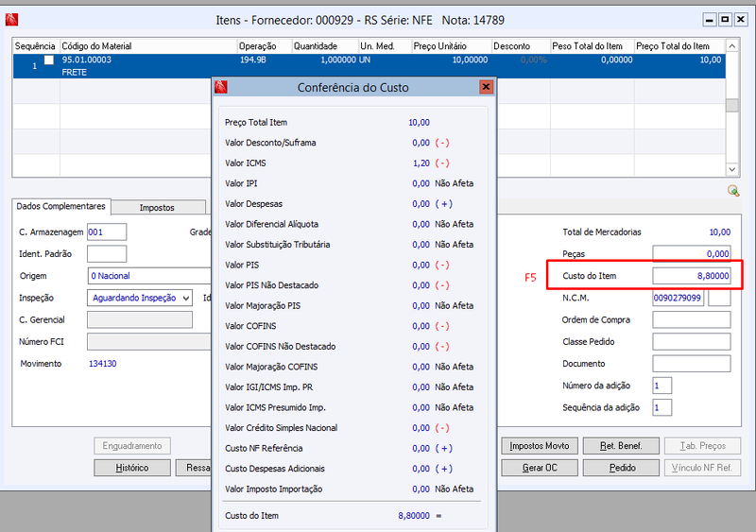Select the FRETE item row
The width and height of the screenshot is (756, 532).
pyautogui.click(x=369, y=66)
